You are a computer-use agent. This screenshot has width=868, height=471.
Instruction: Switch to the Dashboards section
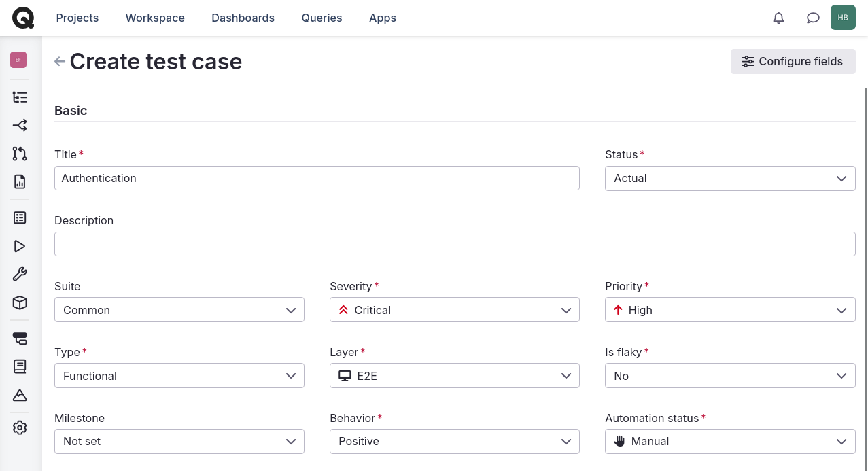tap(243, 18)
